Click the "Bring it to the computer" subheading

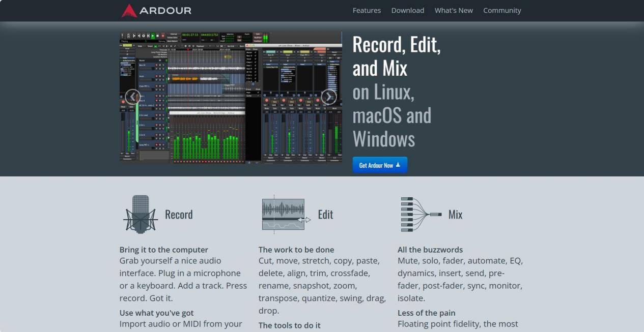click(164, 250)
